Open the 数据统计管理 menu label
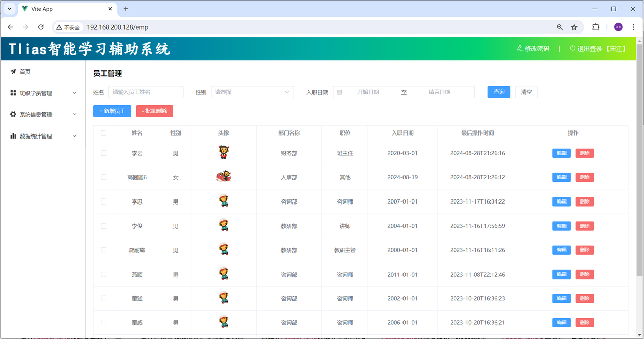 36,137
